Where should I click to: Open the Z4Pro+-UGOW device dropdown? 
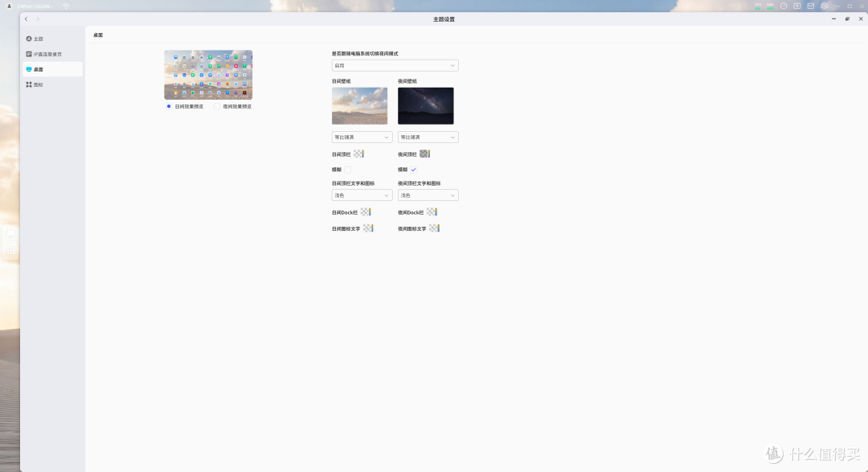[x=35, y=6]
